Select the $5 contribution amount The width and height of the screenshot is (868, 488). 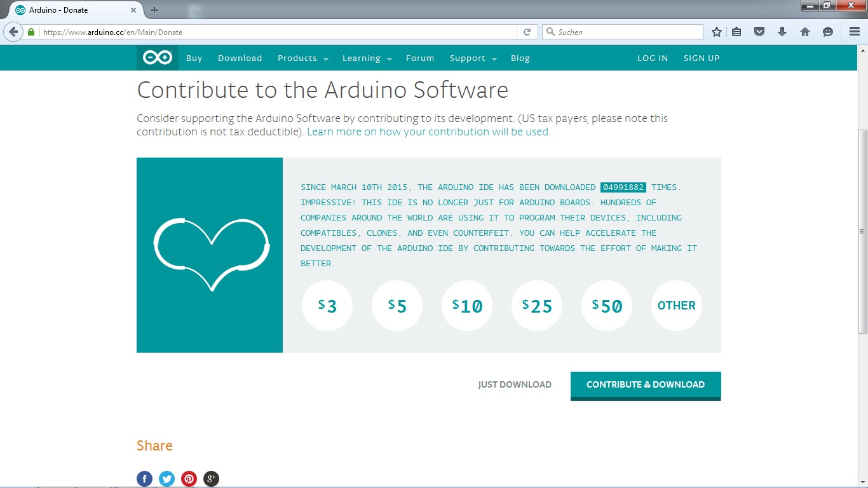coord(397,306)
